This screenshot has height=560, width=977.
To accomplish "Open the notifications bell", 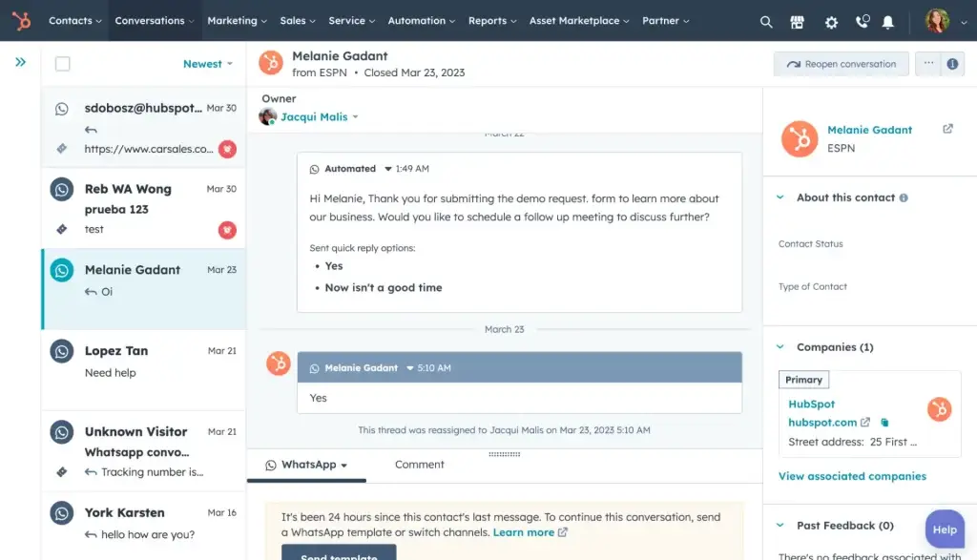I will 888,21.
